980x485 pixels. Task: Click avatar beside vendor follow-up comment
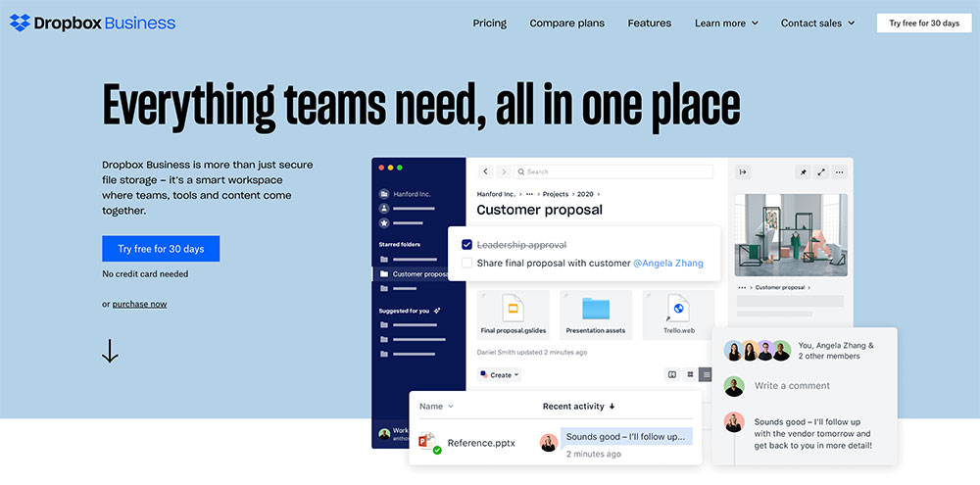click(734, 422)
